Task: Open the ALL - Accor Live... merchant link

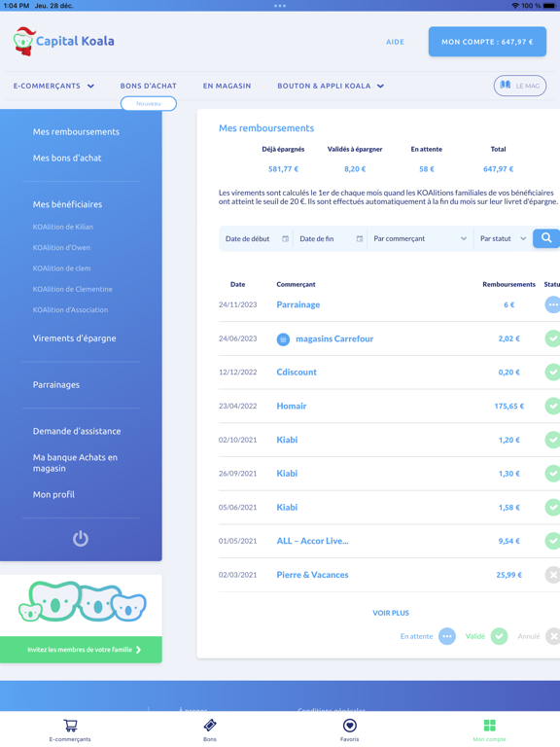Action: 312,541
